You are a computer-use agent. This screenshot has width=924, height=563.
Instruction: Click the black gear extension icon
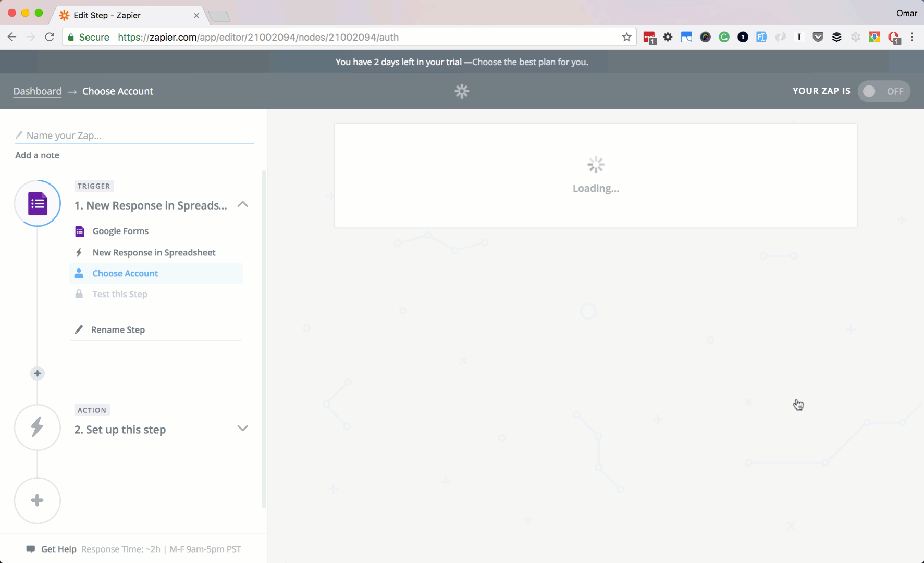[x=668, y=37]
